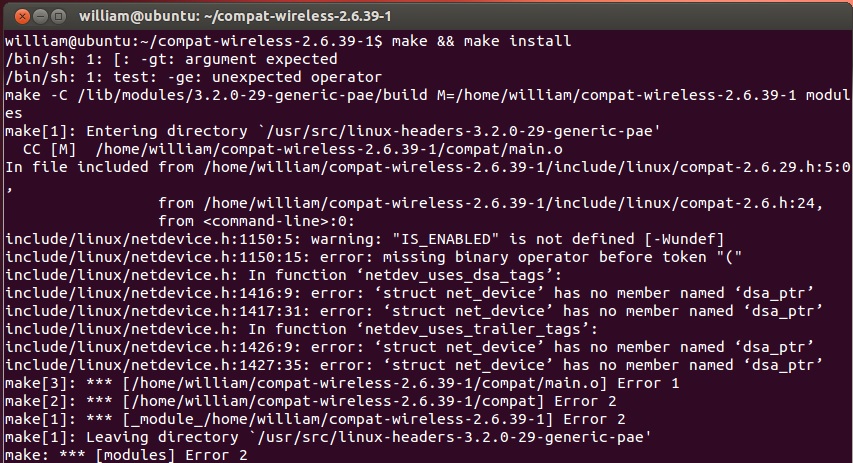Click the 'make[3]' main.o Error 1 line
Viewport: 853px width, 463px height.
coord(342,383)
